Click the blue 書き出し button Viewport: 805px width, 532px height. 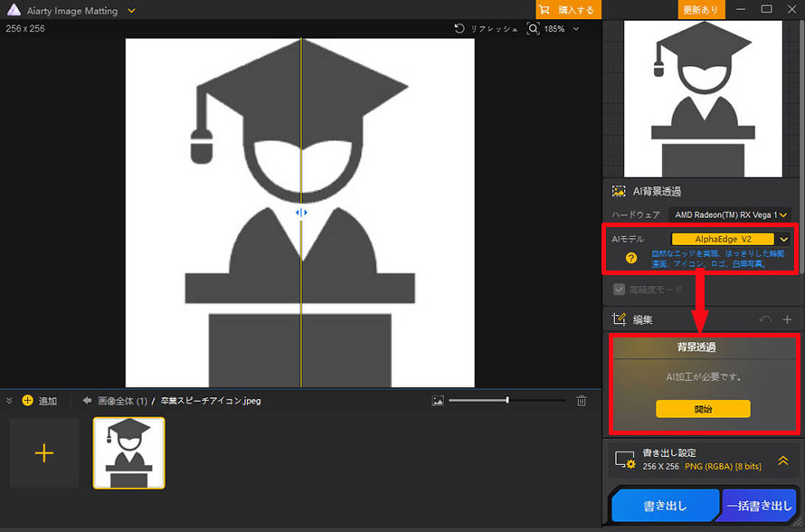[666, 505]
